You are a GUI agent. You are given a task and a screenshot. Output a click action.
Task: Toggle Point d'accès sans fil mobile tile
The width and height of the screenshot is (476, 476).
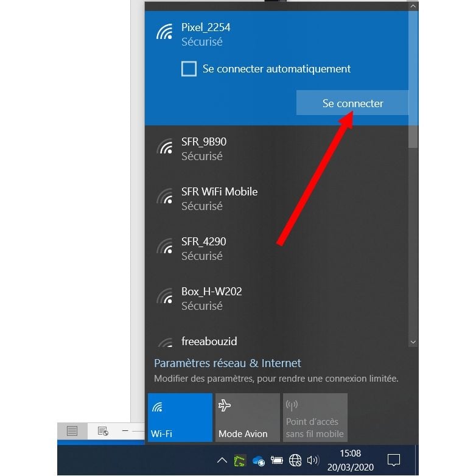[x=315, y=418]
